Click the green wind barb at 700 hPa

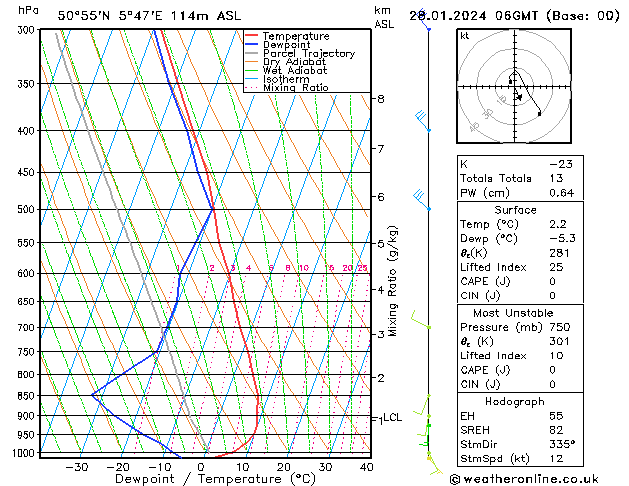(x=420, y=320)
